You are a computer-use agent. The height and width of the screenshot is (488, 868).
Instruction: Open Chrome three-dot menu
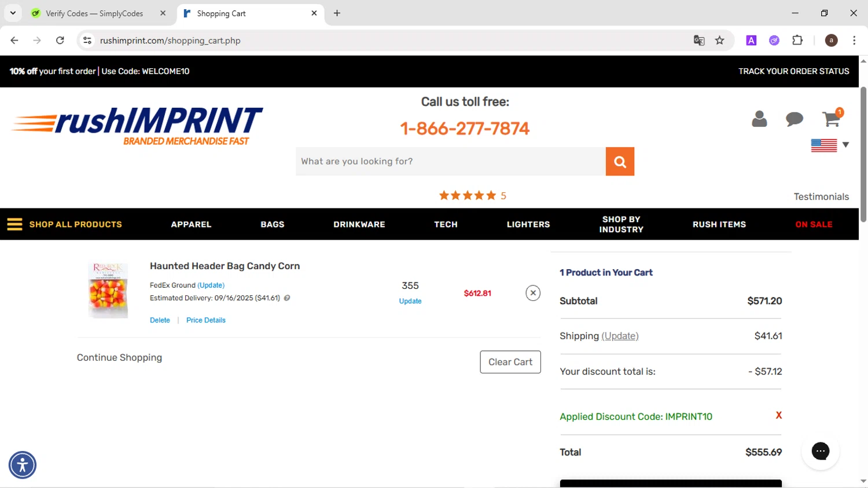tap(854, 41)
